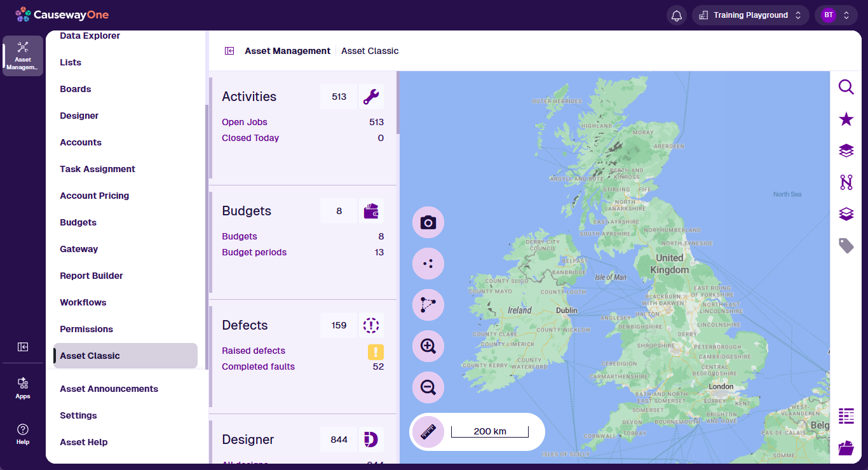Open map favorites with the star icon
This screenshot has width=868, height=470.
(846, 119)
